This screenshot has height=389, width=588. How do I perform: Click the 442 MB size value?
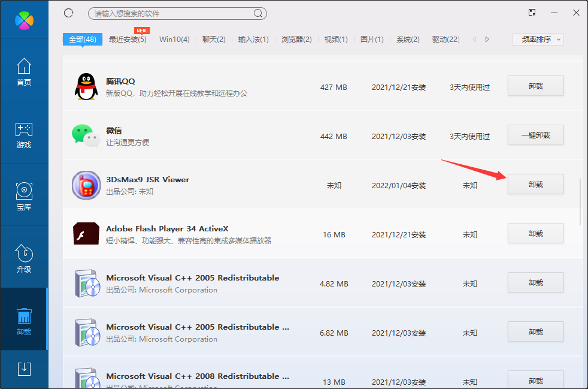point(334,136)
